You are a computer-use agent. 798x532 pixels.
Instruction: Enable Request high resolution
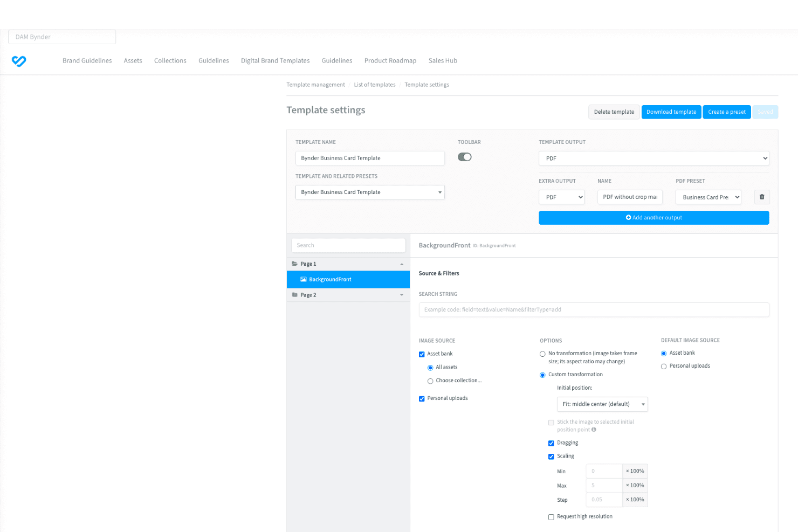click(551, 517)
